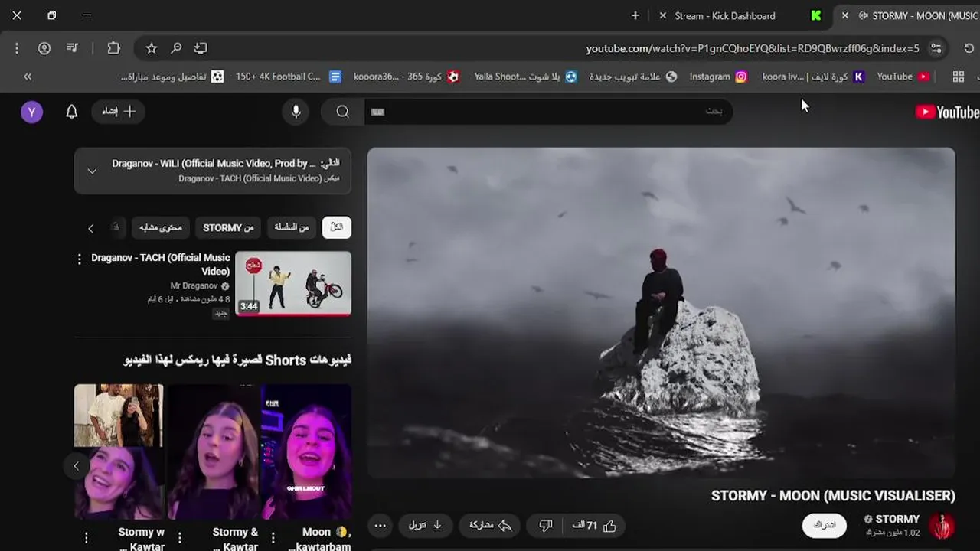Open the Yalla Shoot bookmark
Screen dimensions: 980x551
click(526, 77)
